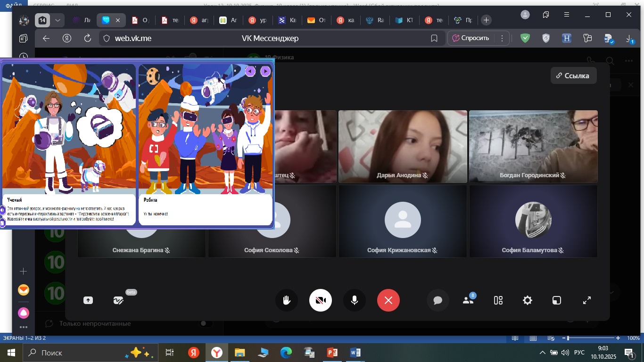Click the Ссылка link button

tap(573, 75)
